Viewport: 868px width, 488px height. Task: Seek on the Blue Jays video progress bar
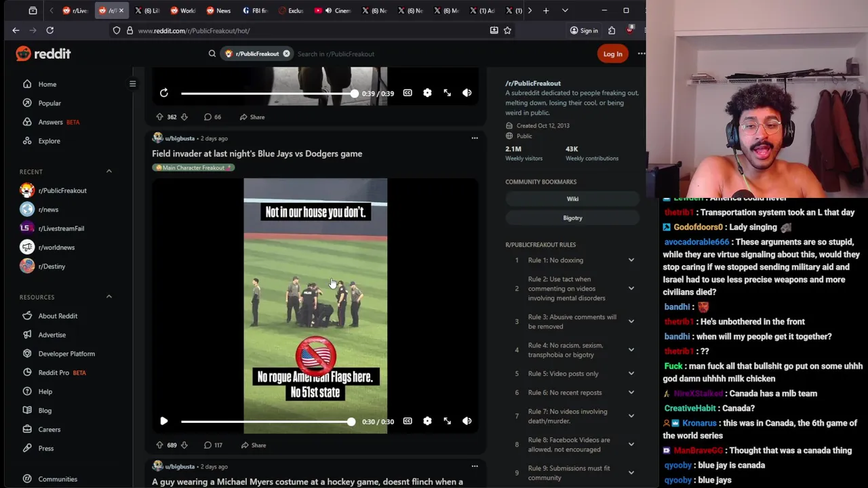point(267,422)
